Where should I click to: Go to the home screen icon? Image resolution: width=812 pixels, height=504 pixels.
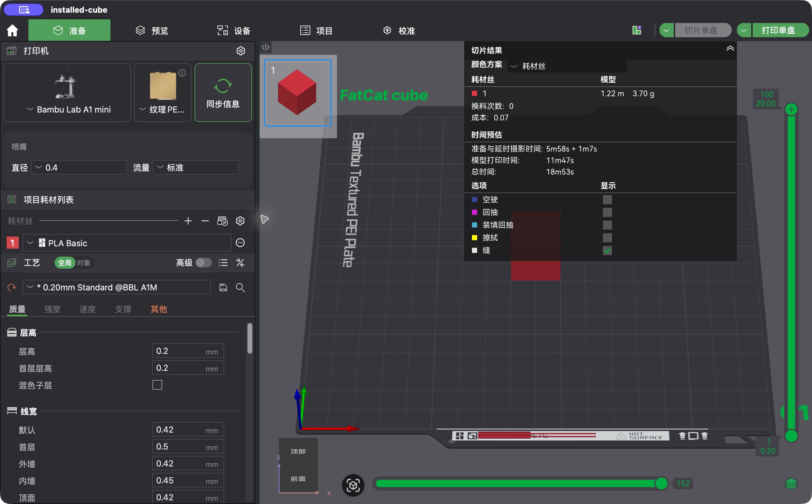point(12,30)
